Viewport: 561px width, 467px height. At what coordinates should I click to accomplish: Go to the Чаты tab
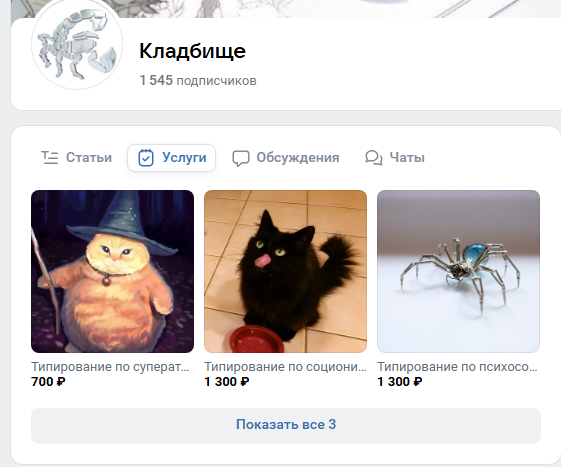click(x=395, y=158)
